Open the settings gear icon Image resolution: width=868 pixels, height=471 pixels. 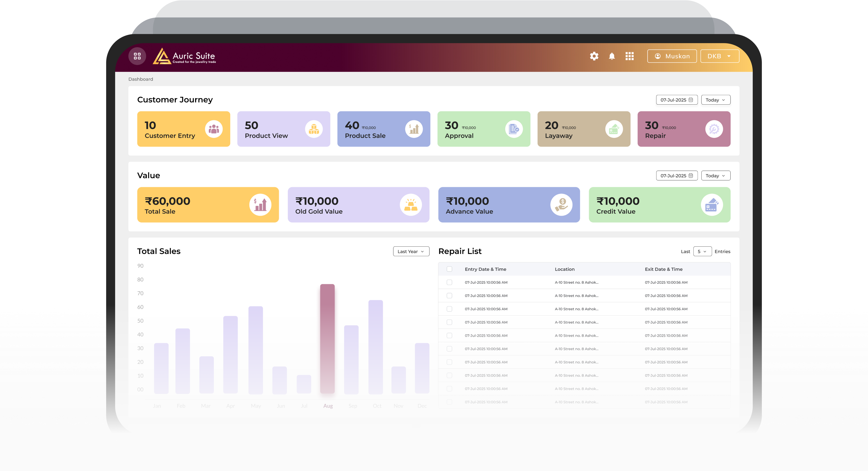coord(594,56)
